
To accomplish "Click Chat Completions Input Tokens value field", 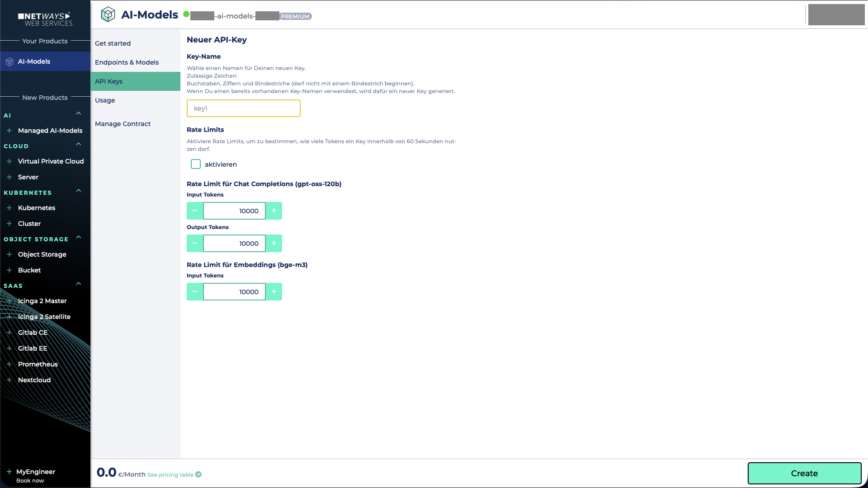I will [x=235, y=211].
